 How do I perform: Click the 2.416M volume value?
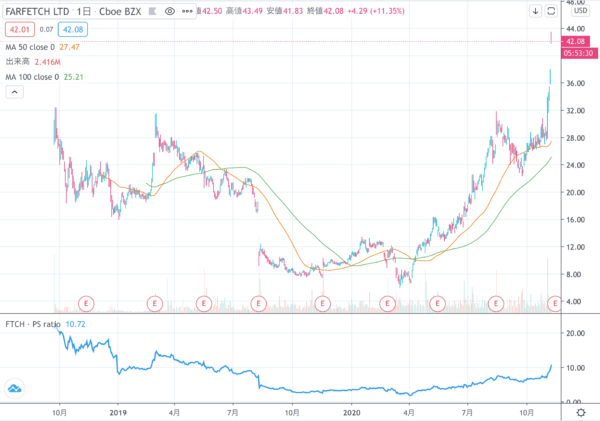point(47,62)
